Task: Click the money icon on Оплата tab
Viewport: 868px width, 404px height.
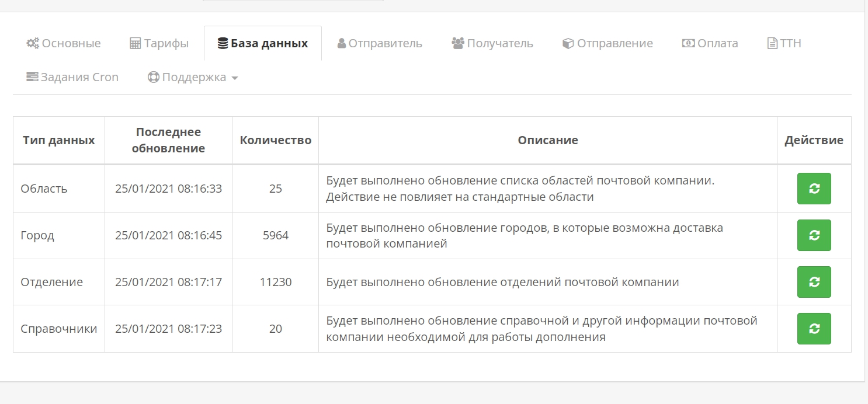Action: (x=689, y=44)
